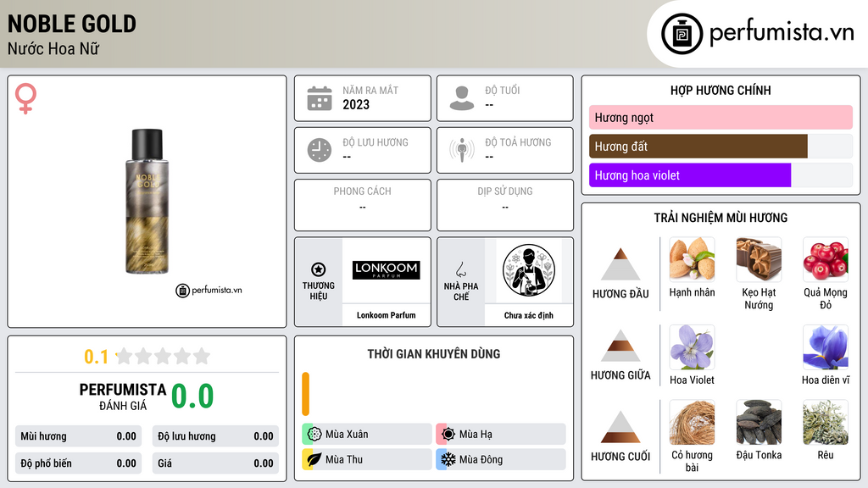The image size is (868, 488).
Task: Select the Rêu moss note image
Action: [x=826, y=423]
